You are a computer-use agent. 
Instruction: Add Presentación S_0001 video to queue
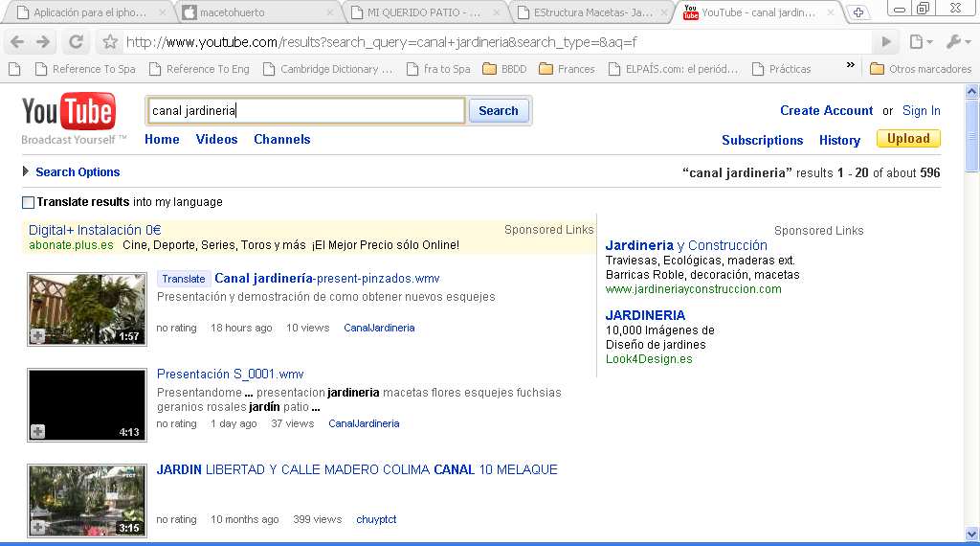37,432
